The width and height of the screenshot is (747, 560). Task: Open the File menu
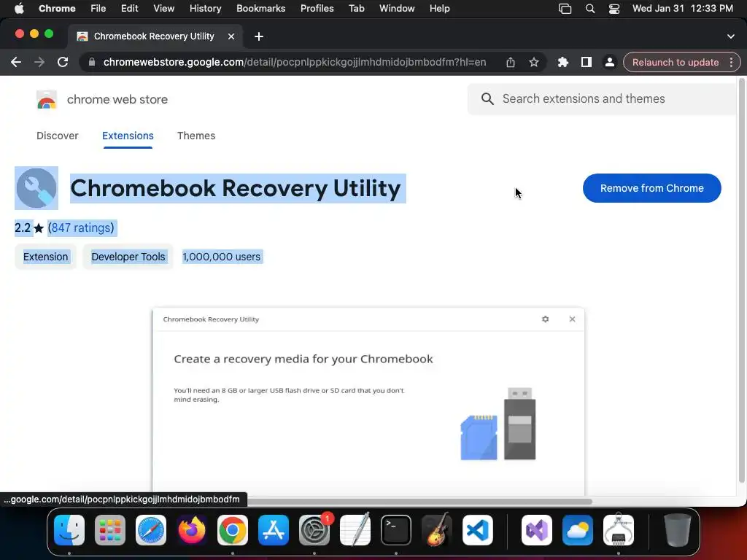[x=98, y=9]
